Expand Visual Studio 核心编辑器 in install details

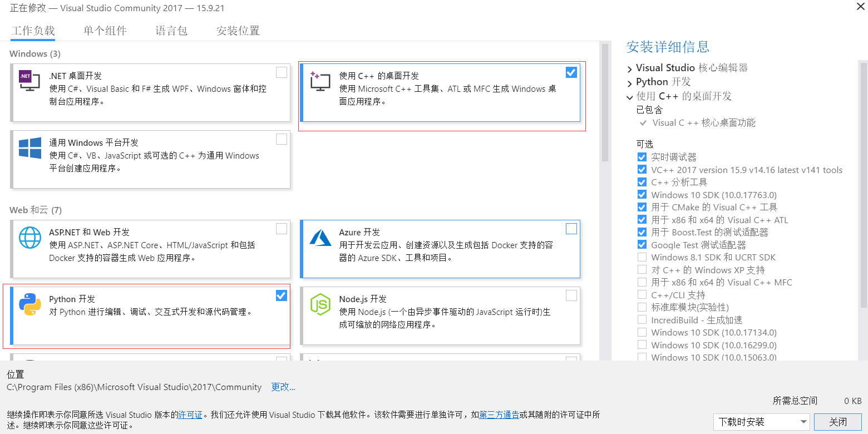coord(629,68)
